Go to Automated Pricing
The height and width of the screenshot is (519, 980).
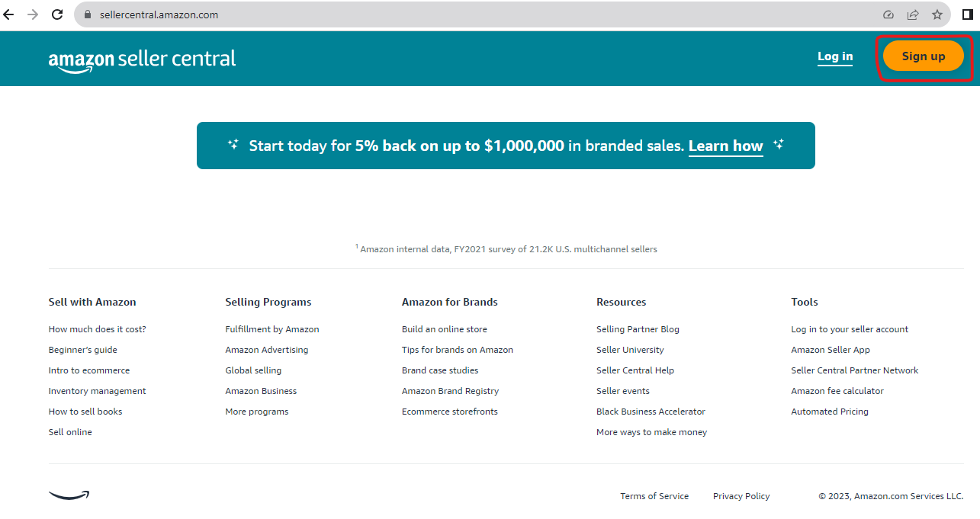[x=830, y=412]
